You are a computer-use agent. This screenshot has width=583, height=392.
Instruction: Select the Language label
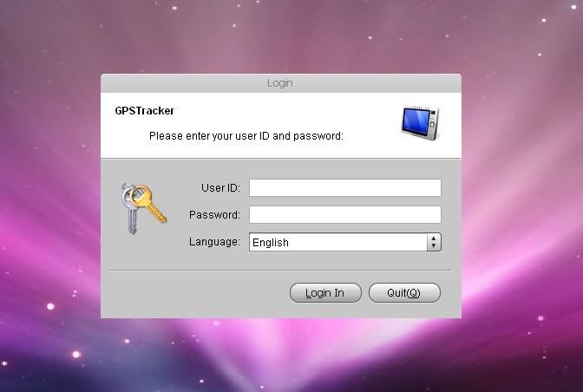pos(214,242)
